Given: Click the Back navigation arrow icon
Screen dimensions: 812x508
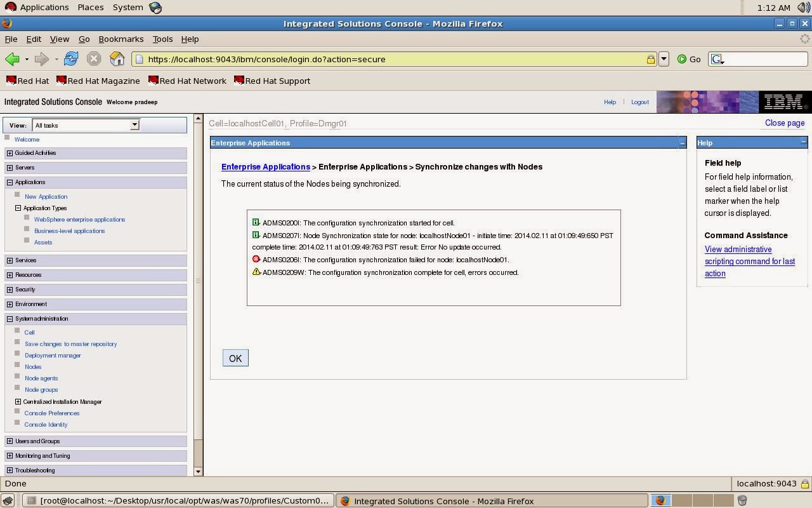Looking at the screenshot, I should 12,59.
